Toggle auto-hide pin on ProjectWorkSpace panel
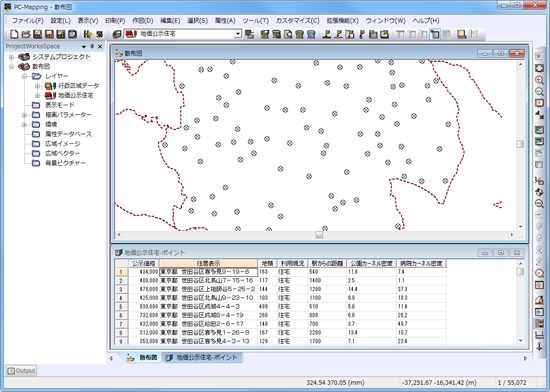 tap(92, 46)
